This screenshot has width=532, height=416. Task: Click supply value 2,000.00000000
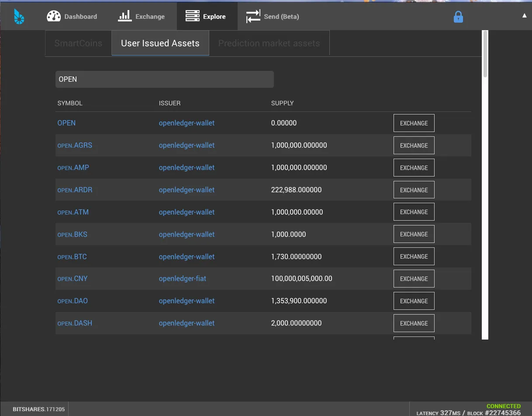[x=297, y=323]
